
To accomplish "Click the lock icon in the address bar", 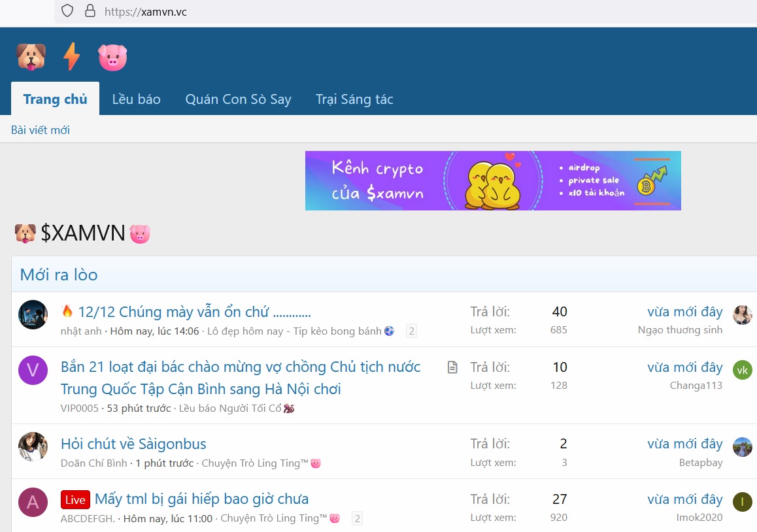I will point(88,11).
